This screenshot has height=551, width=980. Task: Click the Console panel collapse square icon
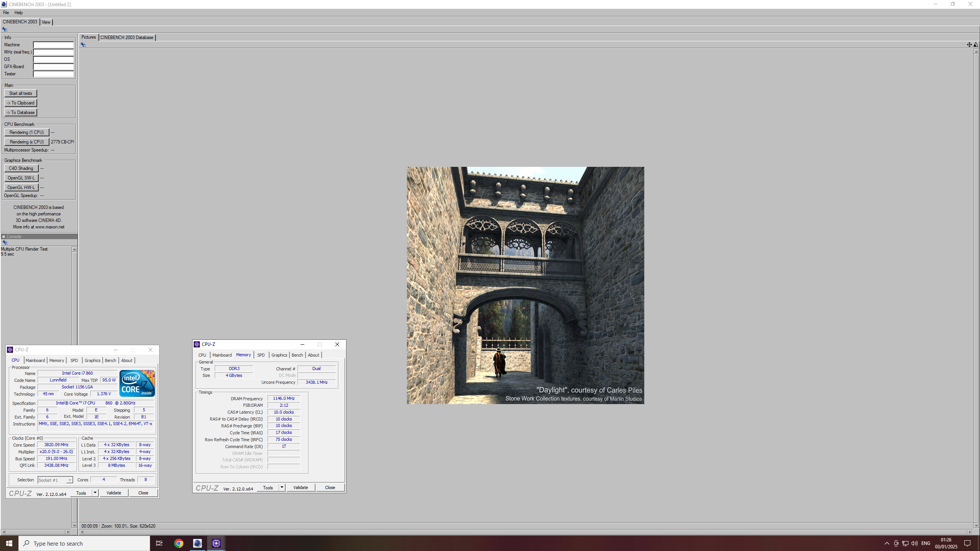click(x=3, y=236)
